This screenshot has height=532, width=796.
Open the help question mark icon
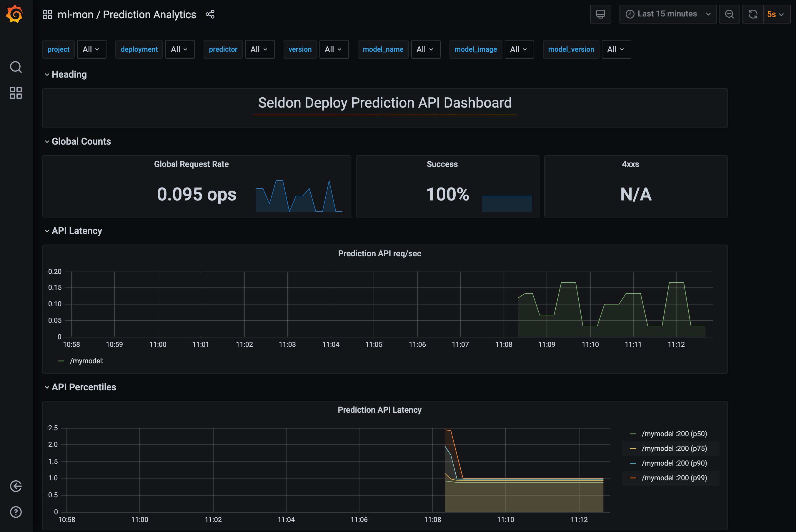[16, 512]
